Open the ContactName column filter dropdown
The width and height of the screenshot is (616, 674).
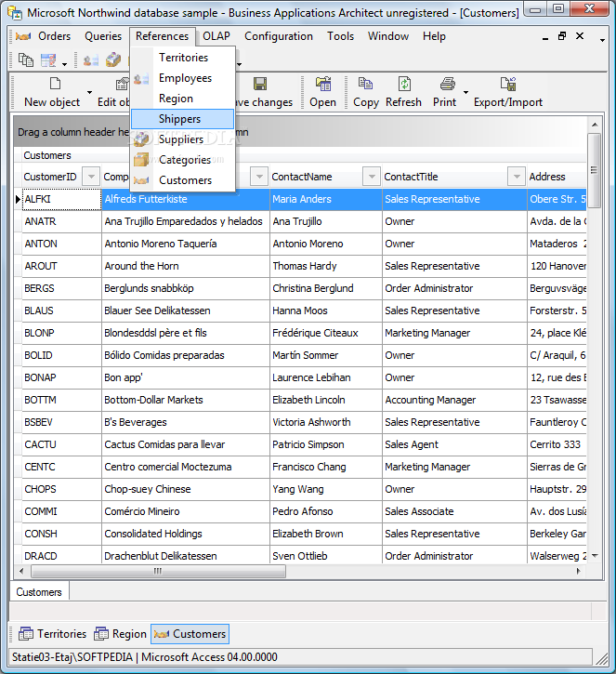(372, 177)
